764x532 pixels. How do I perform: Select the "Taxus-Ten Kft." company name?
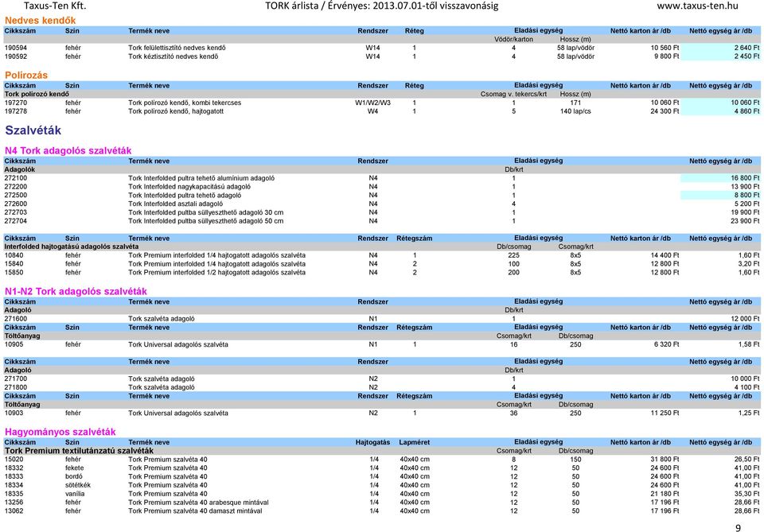point(55,6)
